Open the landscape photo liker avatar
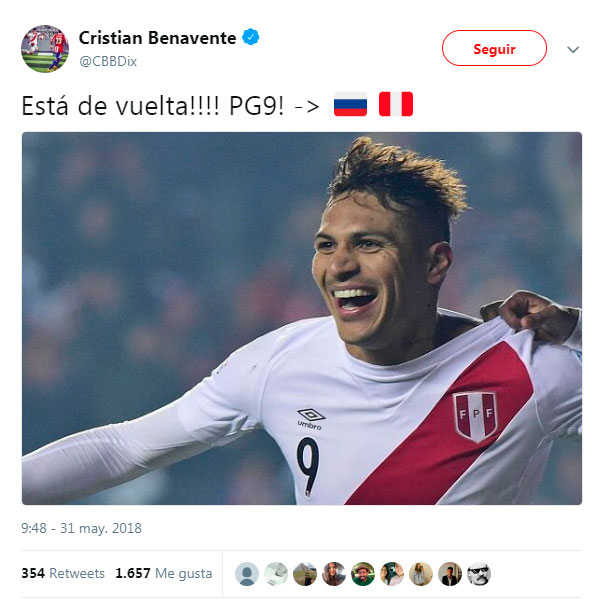The image size is (604, 600). pyautogui.click(x=305, y=574)
